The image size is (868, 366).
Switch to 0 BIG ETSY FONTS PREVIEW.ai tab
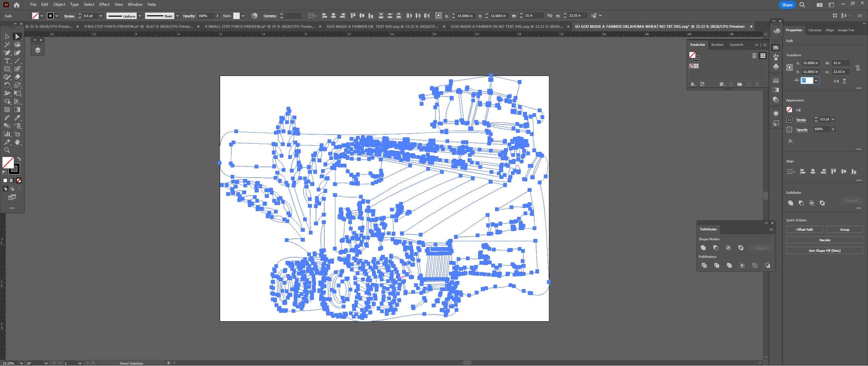tap(139, 26)
